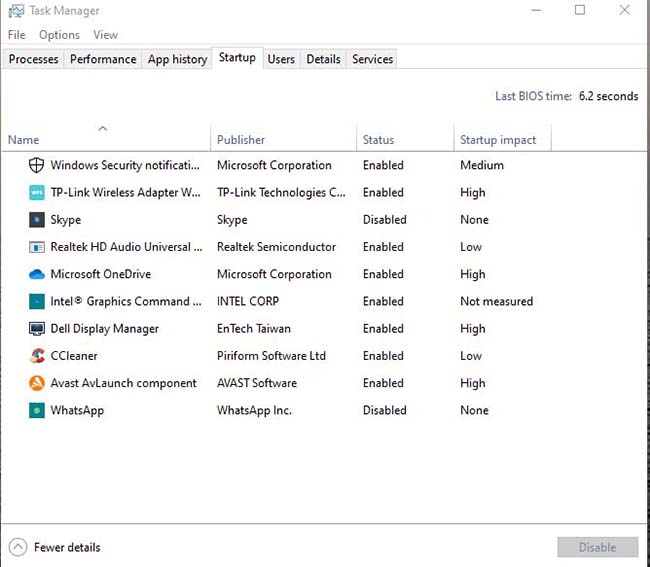Select the WhatsApp name text
This screenshot has width=650, height=567.
77,410
